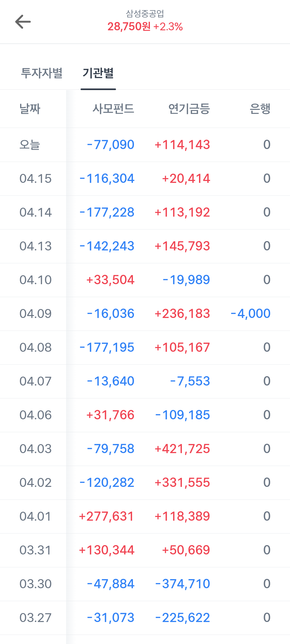290x644 pixels.
Task: Tap the 날짜 column header
Action: pos(30,109)
